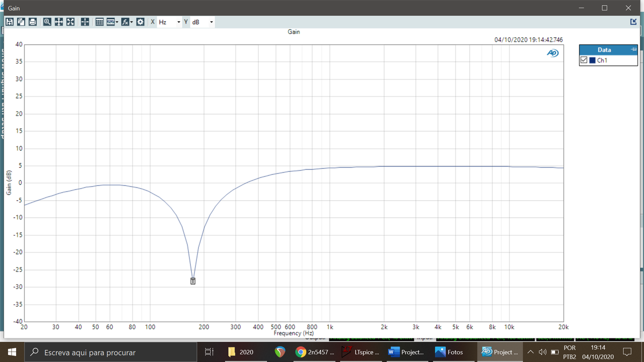Open graph settings with the gear icon

pyautogui.click(x=141, y=22)
